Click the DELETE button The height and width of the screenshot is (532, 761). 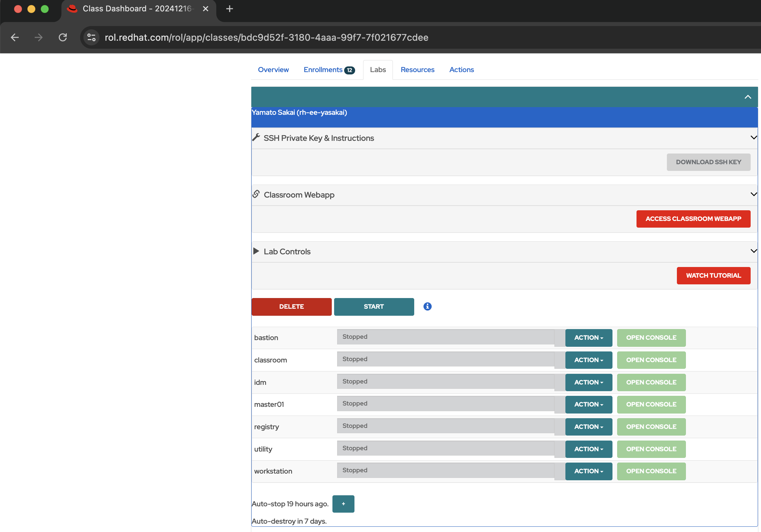[x=291, y=306]
